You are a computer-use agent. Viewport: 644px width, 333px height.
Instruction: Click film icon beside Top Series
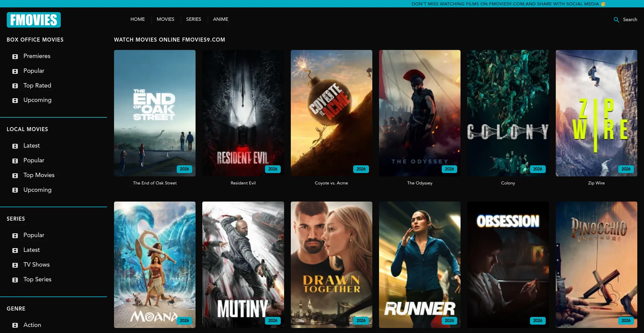coord(15,280)
